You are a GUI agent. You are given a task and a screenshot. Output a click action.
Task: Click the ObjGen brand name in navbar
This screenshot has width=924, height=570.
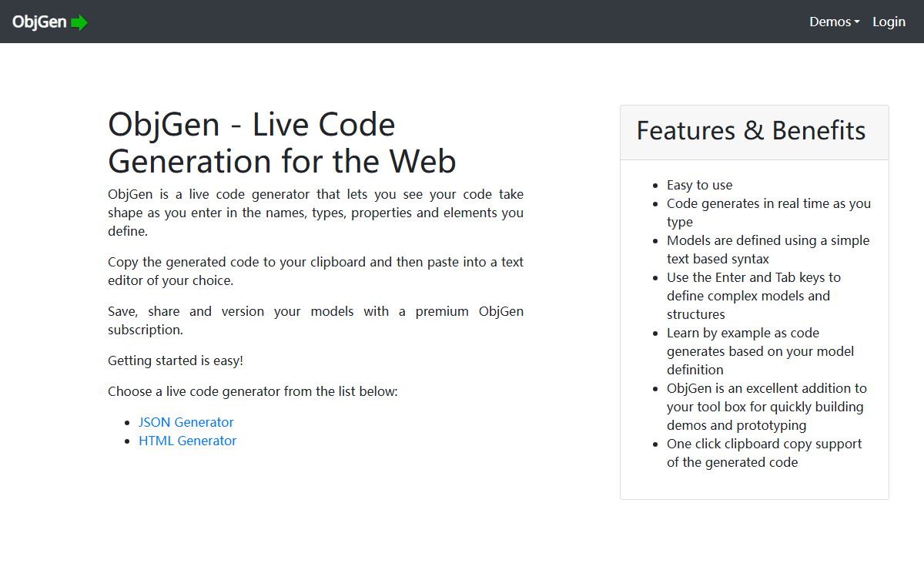coord(39,22)
